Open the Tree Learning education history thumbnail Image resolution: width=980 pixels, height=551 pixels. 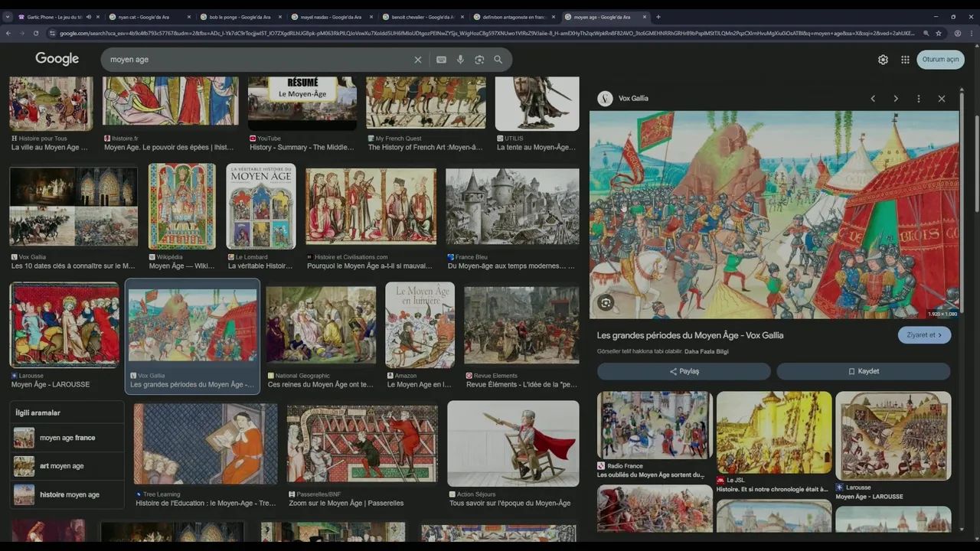pos(205,444)
